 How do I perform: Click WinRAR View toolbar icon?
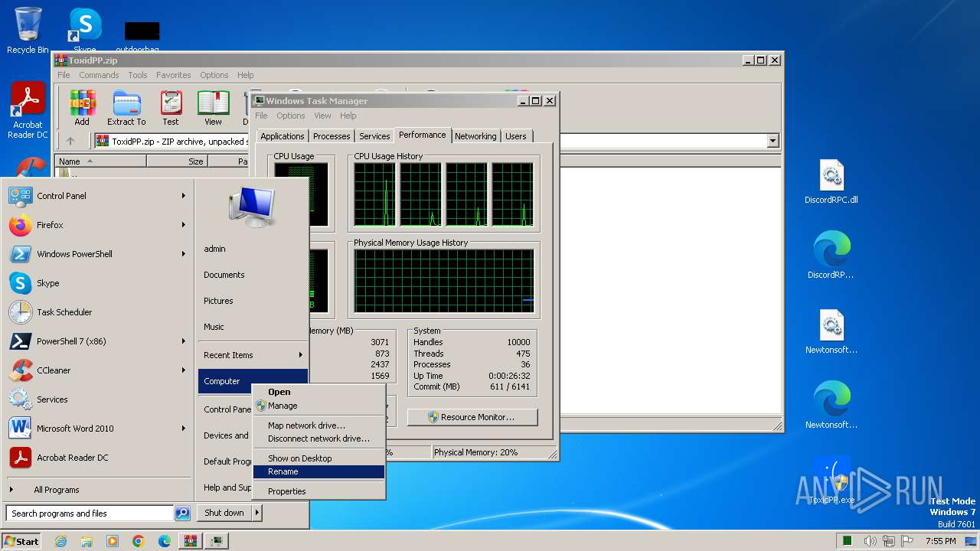[x=213, y=108]
